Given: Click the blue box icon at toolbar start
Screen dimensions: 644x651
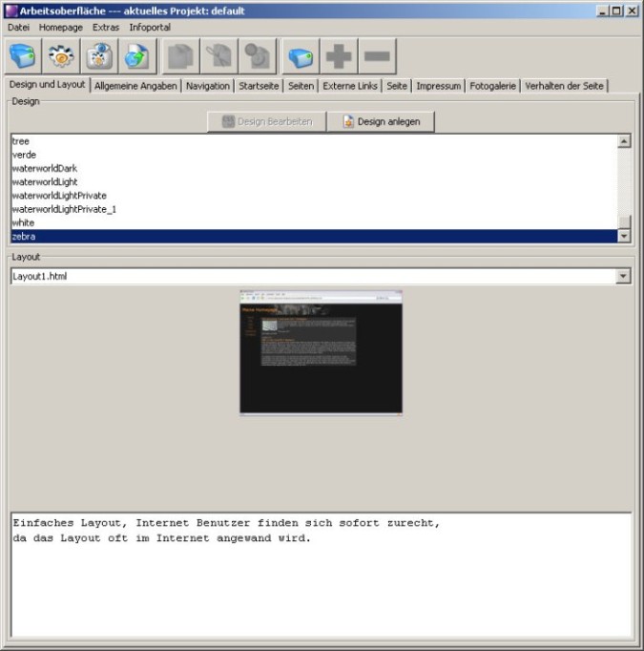Looking at the screenshot, I should tap(23, 56).
